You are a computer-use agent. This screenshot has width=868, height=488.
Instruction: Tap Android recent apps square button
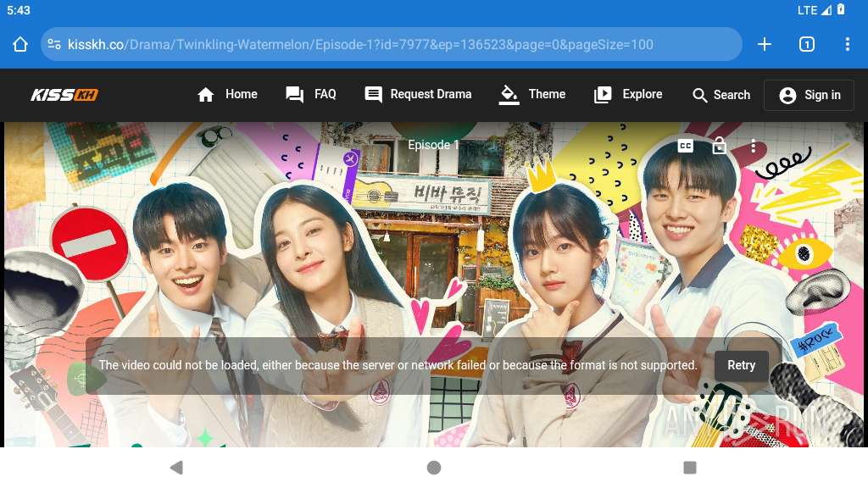coord(690,468)
